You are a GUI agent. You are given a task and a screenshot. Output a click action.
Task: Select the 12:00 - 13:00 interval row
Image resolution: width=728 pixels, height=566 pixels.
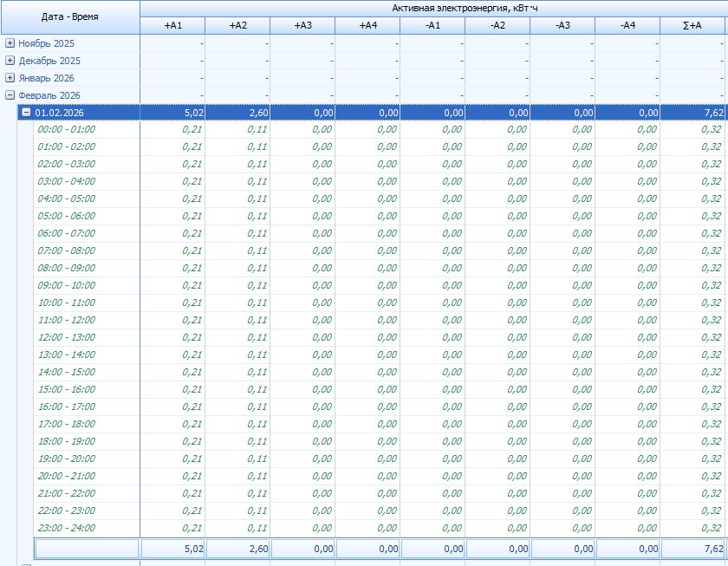(x=67, y=337)
